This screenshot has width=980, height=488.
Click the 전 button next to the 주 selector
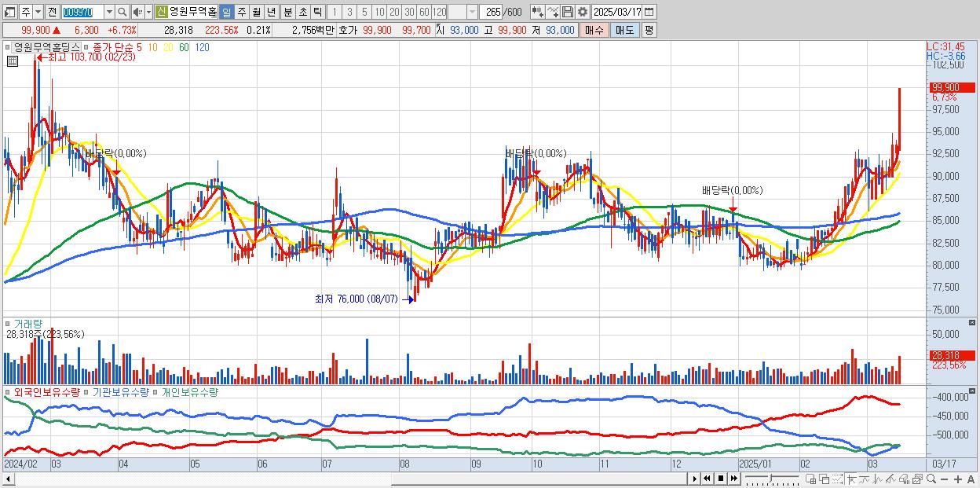click(x=52, y=12)
